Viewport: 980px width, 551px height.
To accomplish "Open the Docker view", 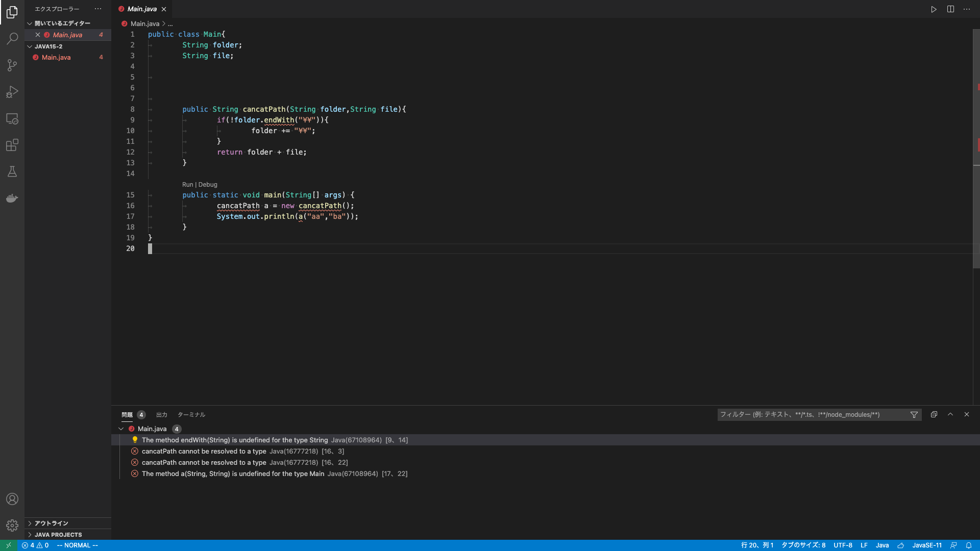I will click(x=12, y=198).
